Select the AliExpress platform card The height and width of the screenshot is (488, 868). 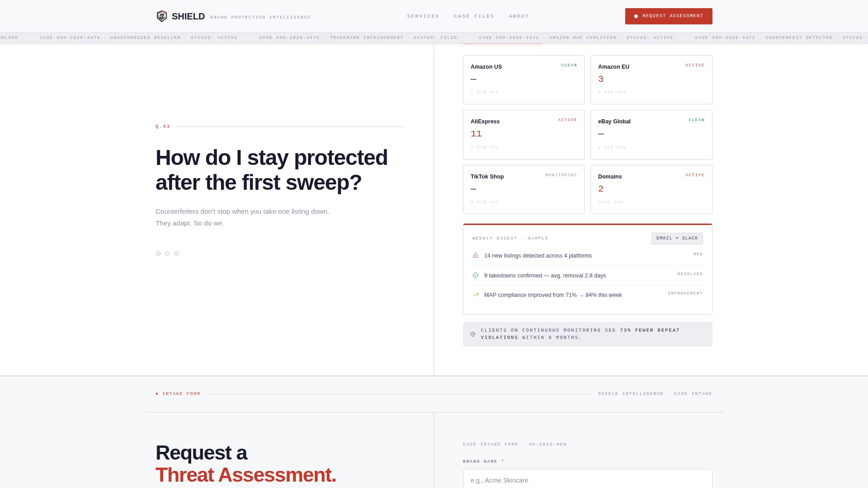524,134
